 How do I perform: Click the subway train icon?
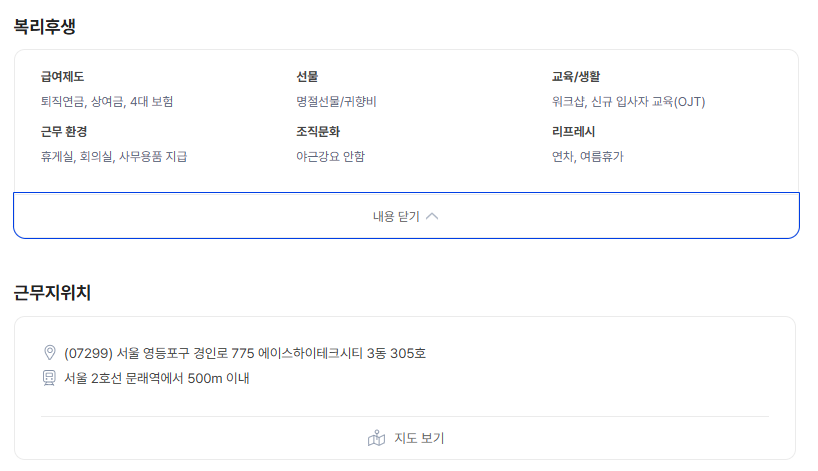(x=50, y=378)
